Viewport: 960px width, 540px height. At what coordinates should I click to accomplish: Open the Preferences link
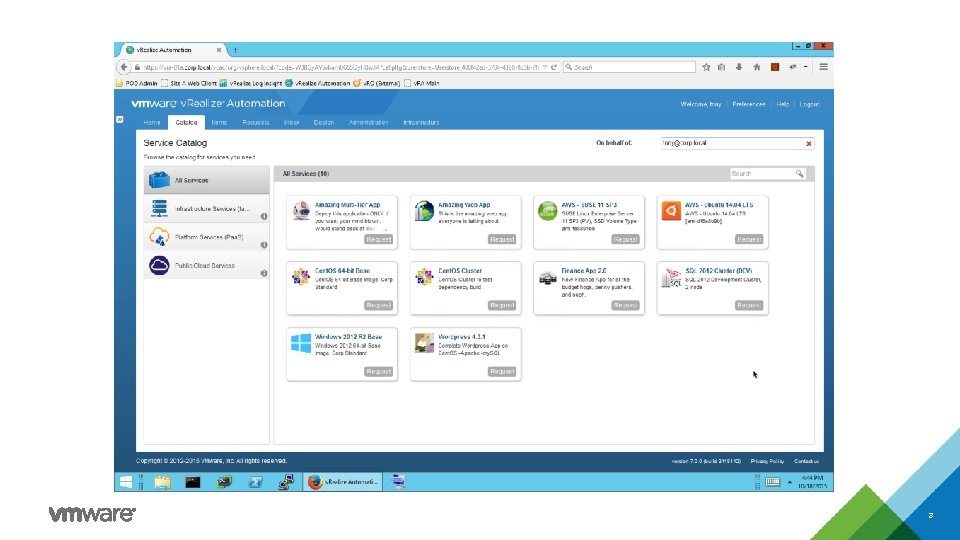click(x=749, y=105)
